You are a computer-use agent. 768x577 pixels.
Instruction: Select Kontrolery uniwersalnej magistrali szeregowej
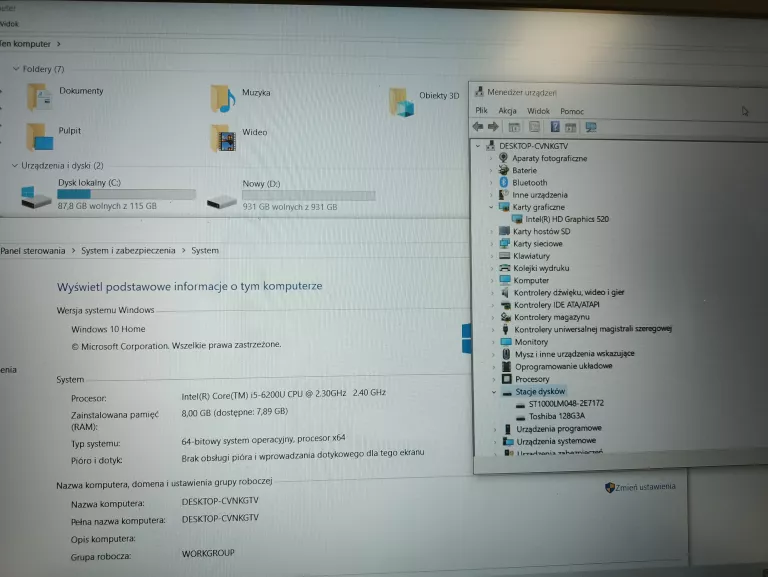click(x=593, y=329)
